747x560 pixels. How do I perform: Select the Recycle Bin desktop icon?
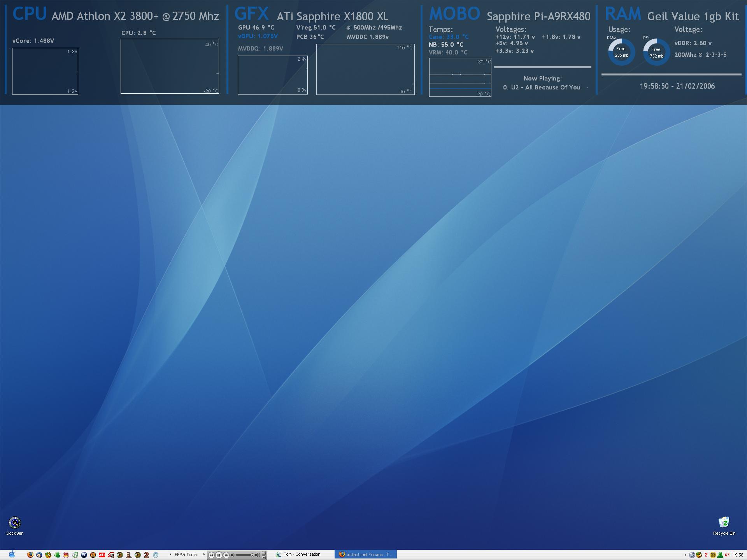pyautogui.click(x=724, y=526)
